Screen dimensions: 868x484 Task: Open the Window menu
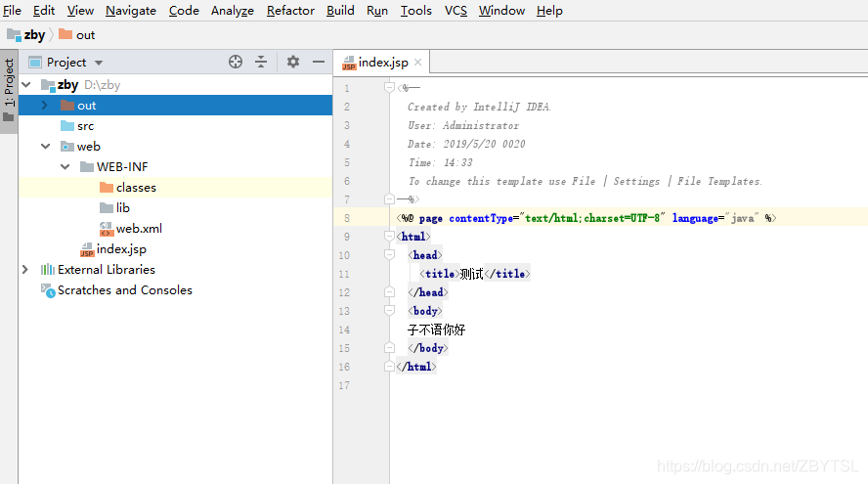[501, 11]
